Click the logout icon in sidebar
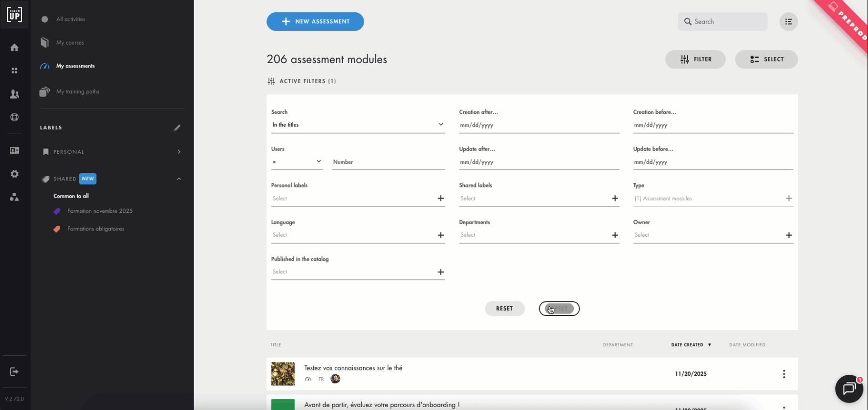The image size is (868, 410). 15,372
